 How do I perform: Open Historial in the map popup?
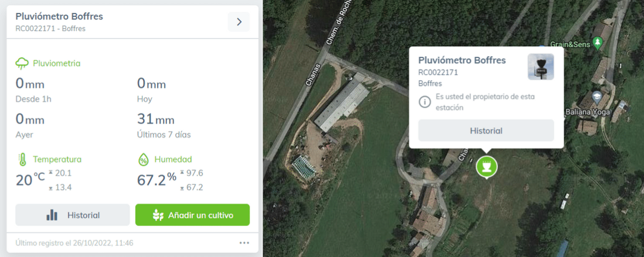tap(486, 131)
